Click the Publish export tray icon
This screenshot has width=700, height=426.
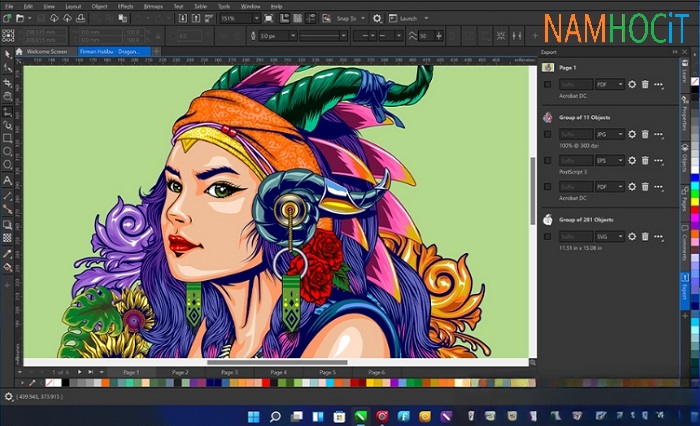coord(81,18)
